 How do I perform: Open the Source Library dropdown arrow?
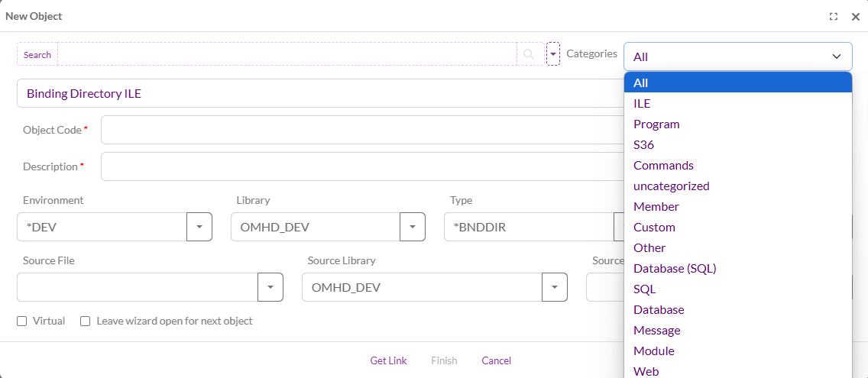tap(555, 287)
